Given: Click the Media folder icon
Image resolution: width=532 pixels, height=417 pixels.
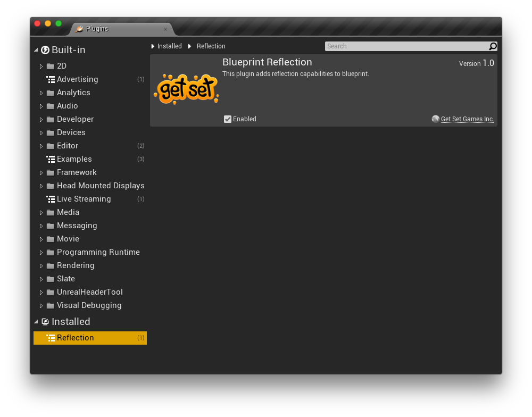Looking at the screenshot, I should (x=50, y=212).
